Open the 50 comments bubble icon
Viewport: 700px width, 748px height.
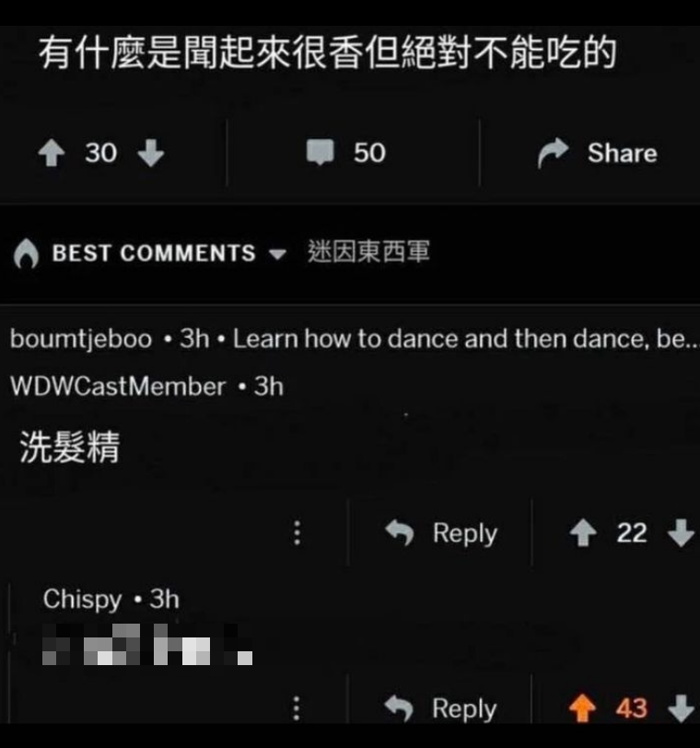coord(320,153)
